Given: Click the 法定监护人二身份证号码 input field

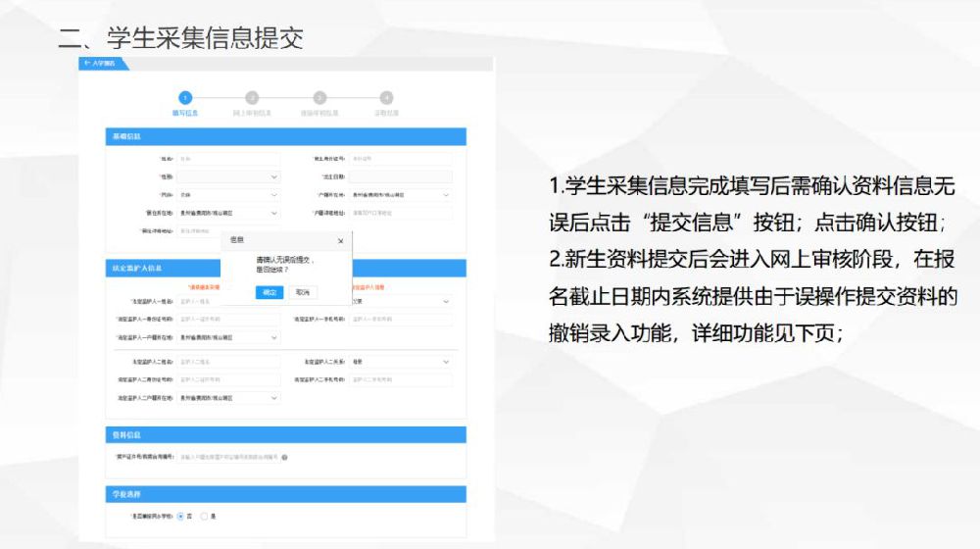Looking at the screenshot, I should pyautogui.click(x=228, y=380).
